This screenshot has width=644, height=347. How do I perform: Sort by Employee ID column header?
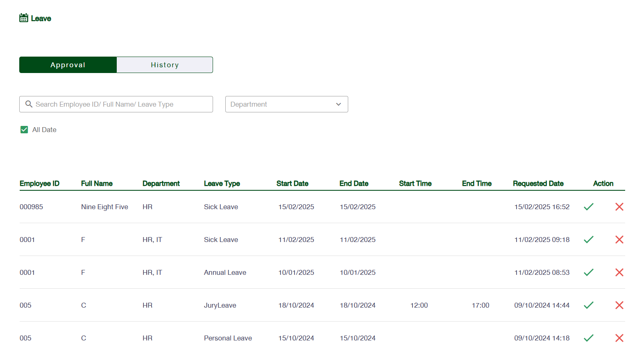39,183
